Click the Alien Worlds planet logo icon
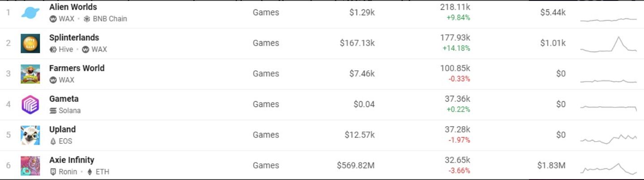This screenshot has width=644, height=180. click(30, 13)
